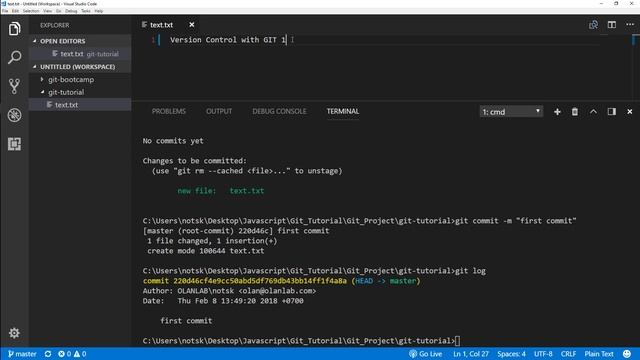The width and height of the screenshot is (640, 360).
Task: Change encoding via UTF-8
Action: coord(543,354)
